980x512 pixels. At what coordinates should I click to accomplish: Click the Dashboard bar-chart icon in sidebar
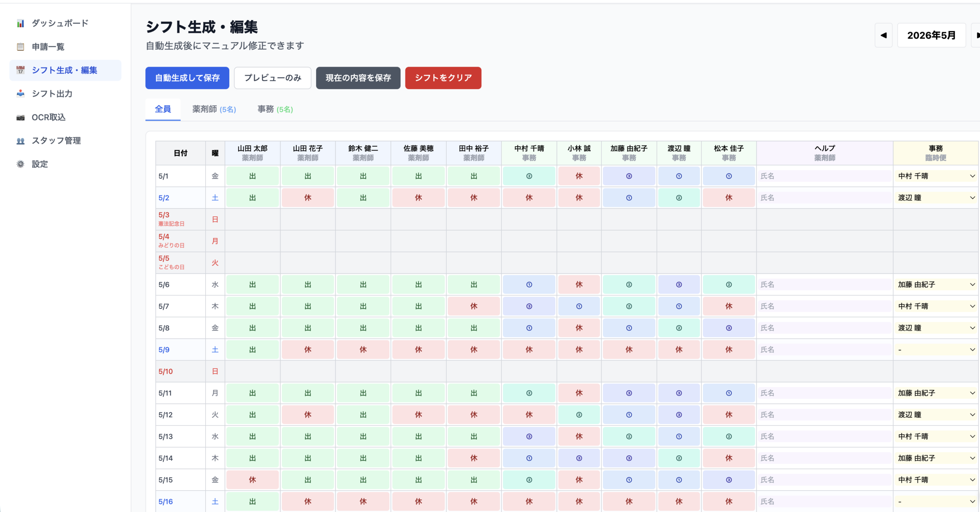coord(20,23)
